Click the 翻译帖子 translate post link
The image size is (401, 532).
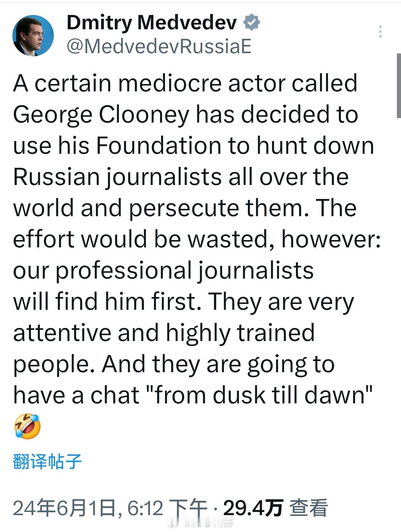point(47,461)
